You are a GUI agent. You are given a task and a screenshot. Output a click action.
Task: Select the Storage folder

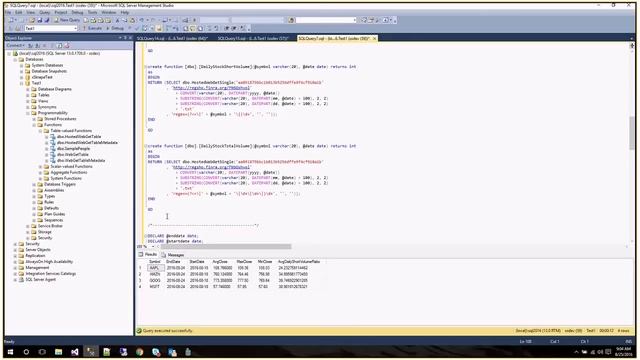click(44, 232)
